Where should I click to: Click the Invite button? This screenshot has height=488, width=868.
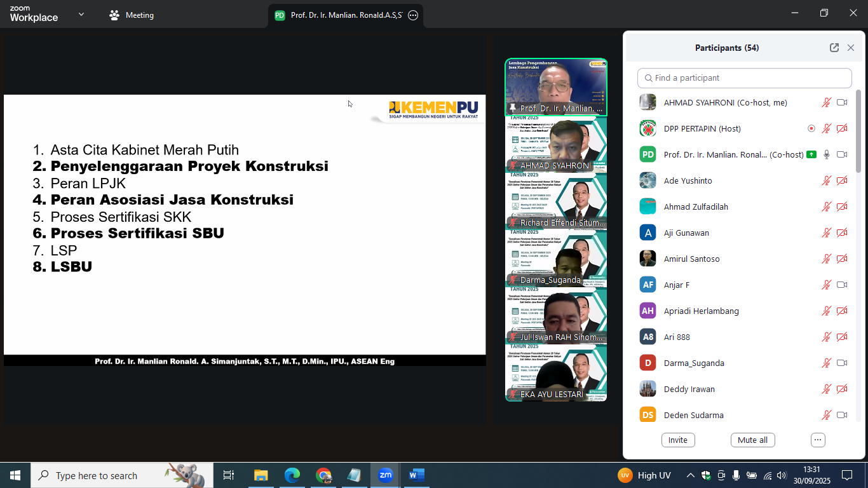(x=678, y=440)
